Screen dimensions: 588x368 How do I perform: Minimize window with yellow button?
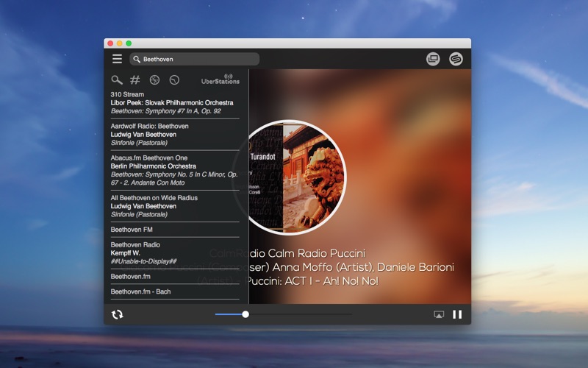(x=119, y=43)
